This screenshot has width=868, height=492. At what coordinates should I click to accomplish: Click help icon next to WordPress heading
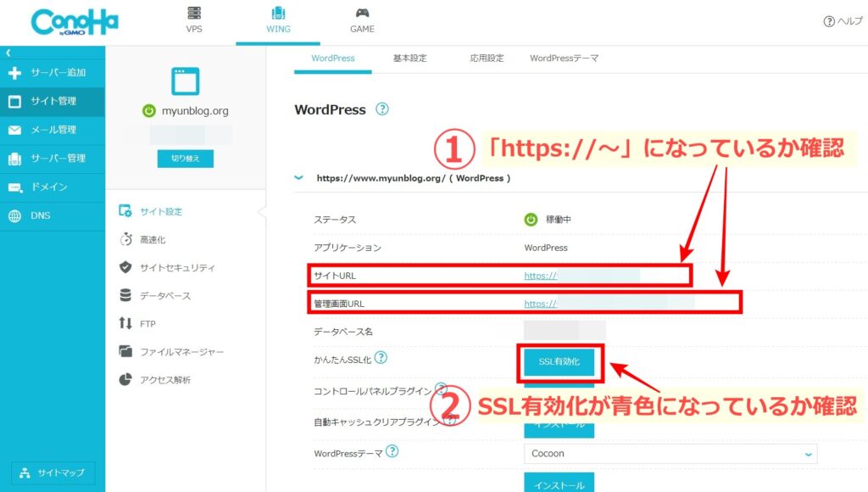382,109
